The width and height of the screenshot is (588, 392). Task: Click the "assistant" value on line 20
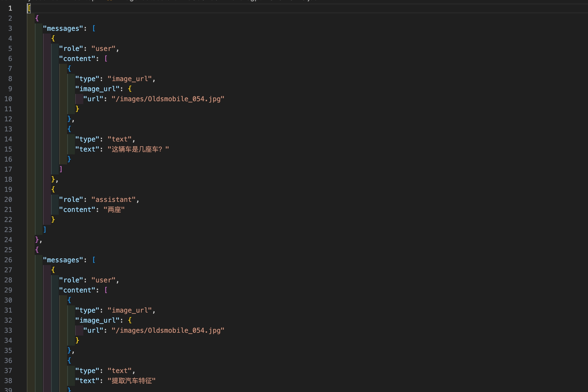pos(113,200)
